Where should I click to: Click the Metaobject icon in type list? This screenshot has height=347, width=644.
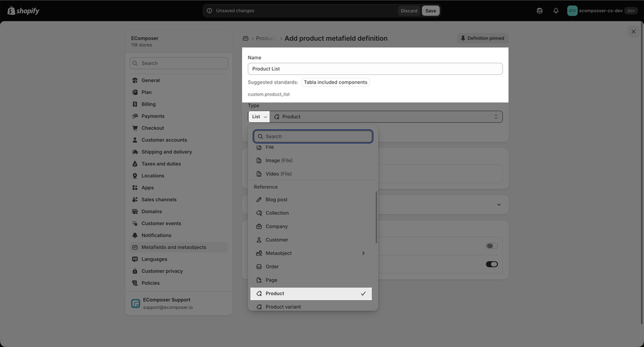(258, 253)
